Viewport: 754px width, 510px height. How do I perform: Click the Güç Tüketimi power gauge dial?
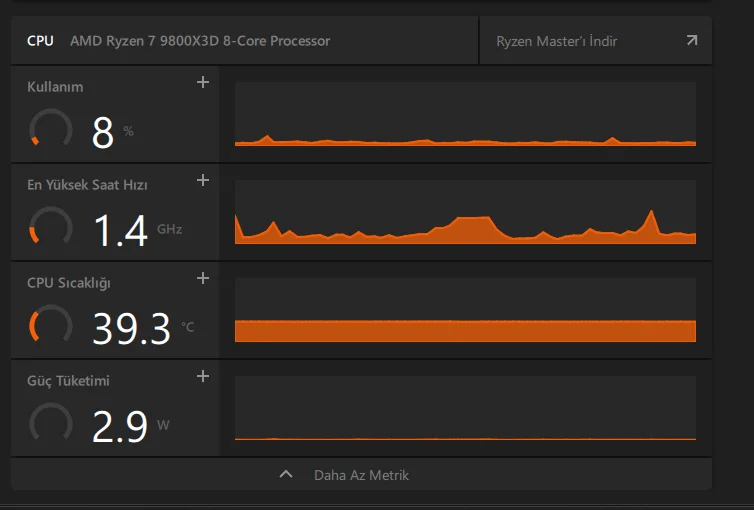(51, 422)
